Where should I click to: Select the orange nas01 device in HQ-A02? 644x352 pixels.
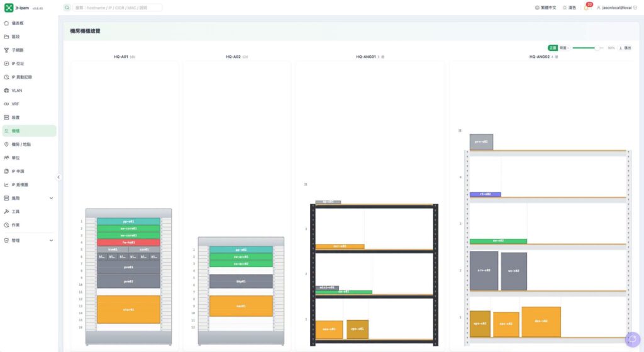point(241,306)
